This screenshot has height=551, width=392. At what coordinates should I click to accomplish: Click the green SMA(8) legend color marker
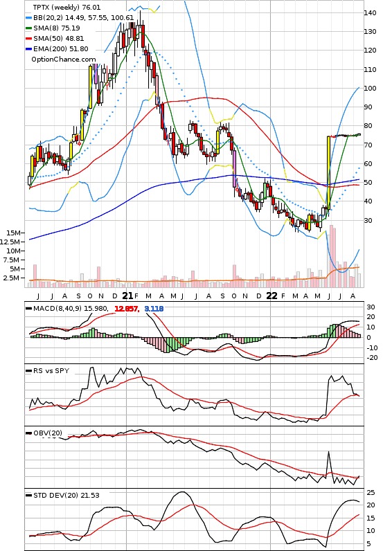point(29,28)
